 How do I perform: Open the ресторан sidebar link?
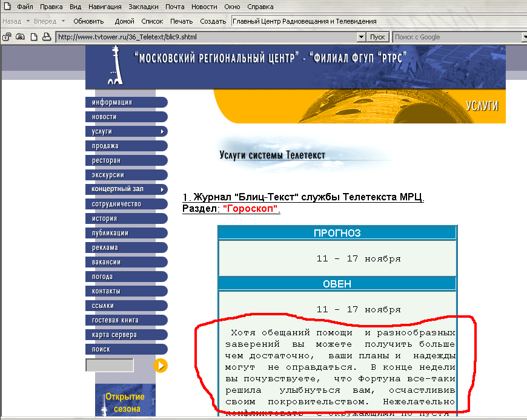tap(127, 160)
